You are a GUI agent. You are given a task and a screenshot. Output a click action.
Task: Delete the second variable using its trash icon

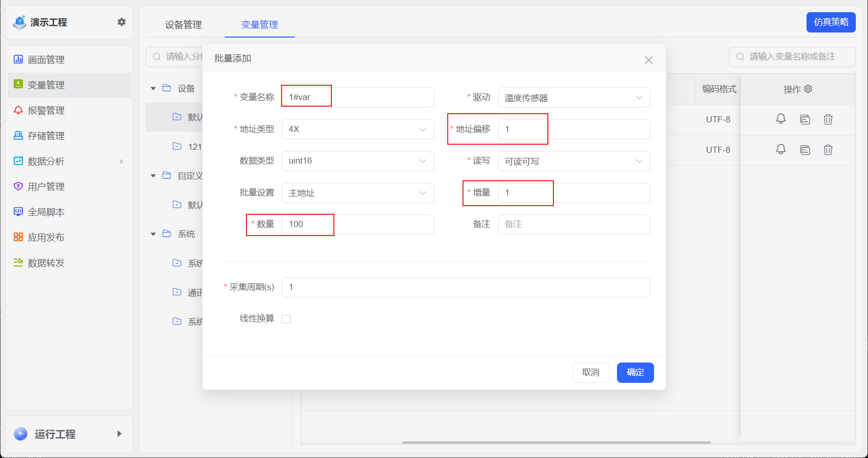[x=828, y=150]
